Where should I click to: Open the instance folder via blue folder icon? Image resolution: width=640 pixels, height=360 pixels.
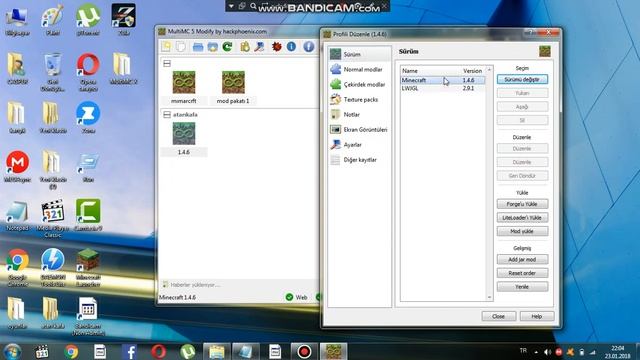[198, 47]
